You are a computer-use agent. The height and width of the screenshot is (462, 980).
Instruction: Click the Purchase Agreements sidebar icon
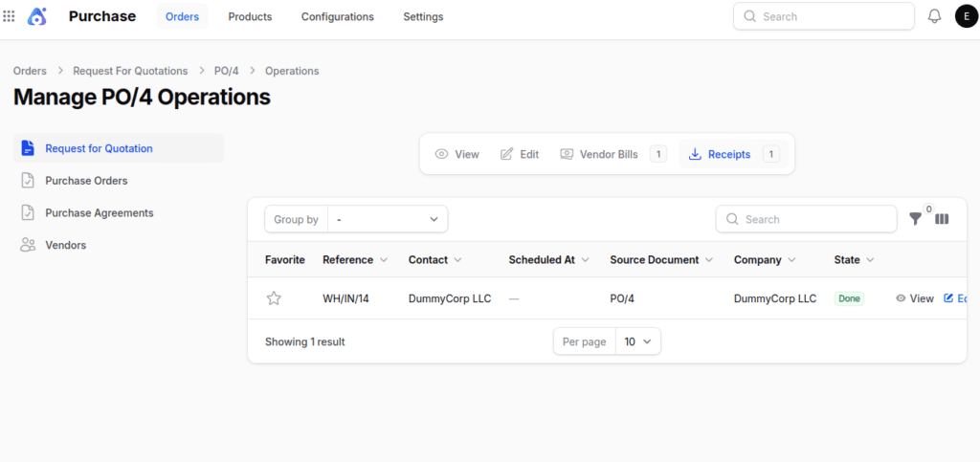pos(28,213)
